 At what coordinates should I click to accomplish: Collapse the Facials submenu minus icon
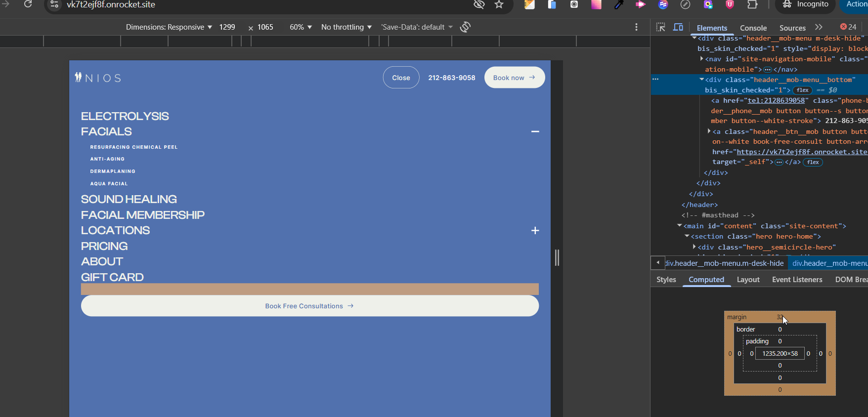535,131
